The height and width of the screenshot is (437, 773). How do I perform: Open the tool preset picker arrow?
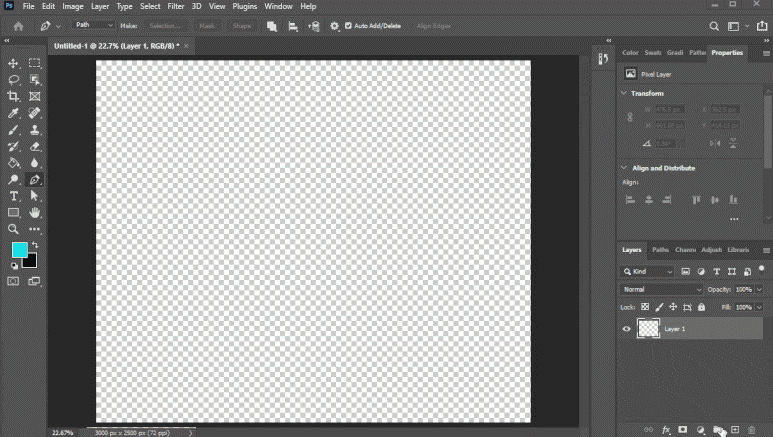click(x=58, y=26)
